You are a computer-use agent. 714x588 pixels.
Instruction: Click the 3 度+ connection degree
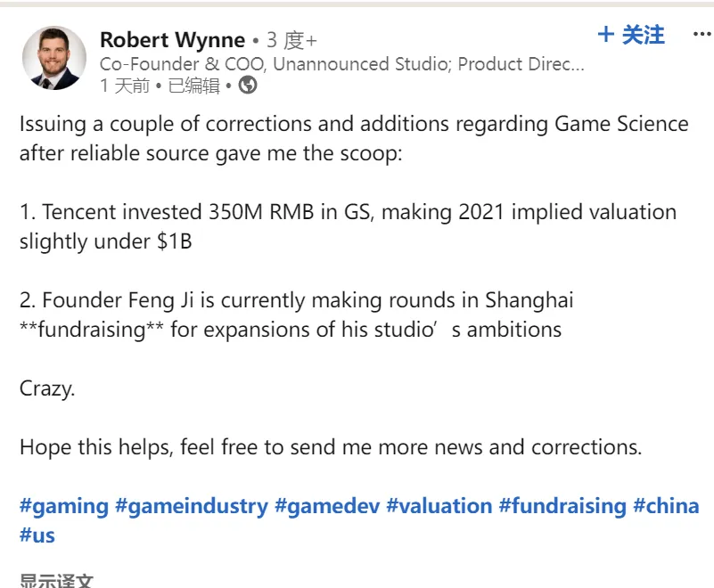[291, 40]
